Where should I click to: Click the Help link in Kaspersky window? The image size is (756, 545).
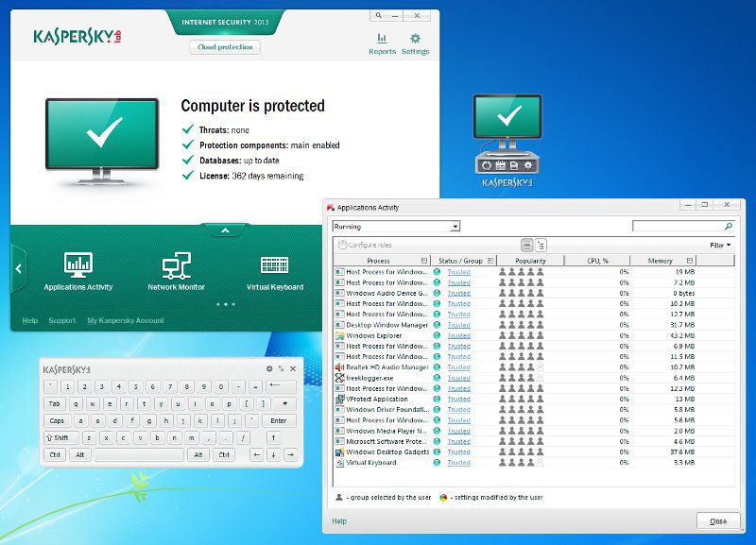tap(30, 320)
